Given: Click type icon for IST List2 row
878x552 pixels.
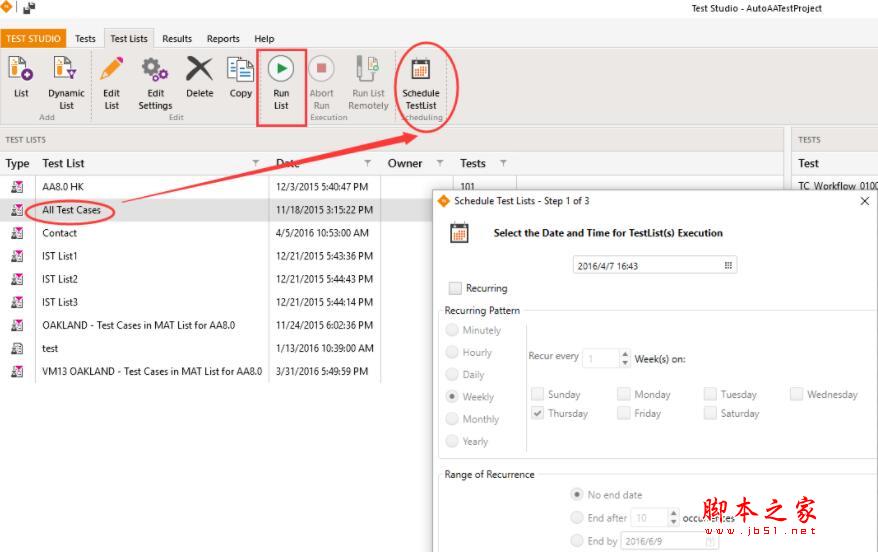Looking at the screenshot, I should [17, 279].
